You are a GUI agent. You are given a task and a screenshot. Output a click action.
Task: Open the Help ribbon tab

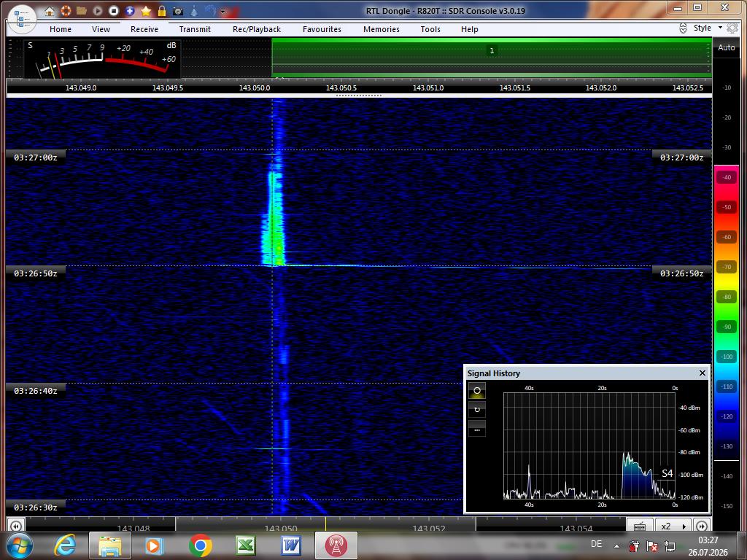click(469, 29)
